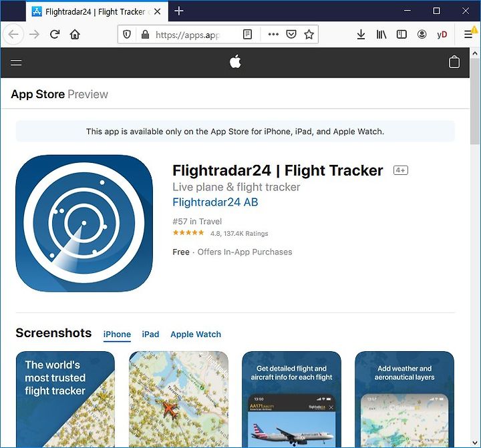Click the vertical scrollbar thumb
Image resolution: width=481 pixels, height=448 pixels.
coord(475,101)
